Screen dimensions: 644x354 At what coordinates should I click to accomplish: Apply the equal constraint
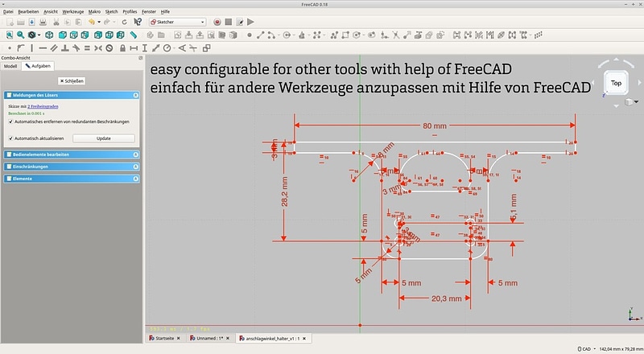(87, 48)
